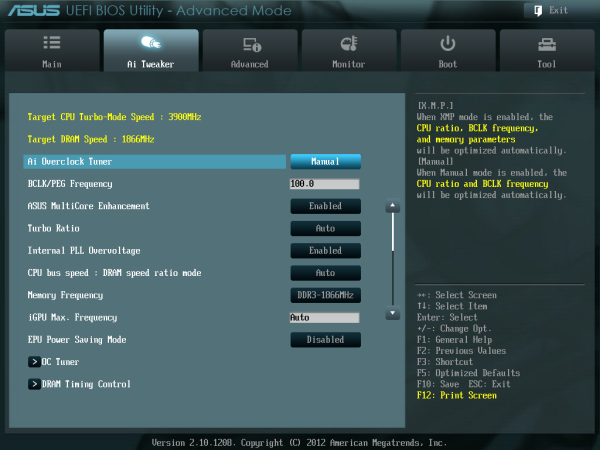Click the Exit button
Viewport: 600px width, 450px height.
(x=551, y=10)
